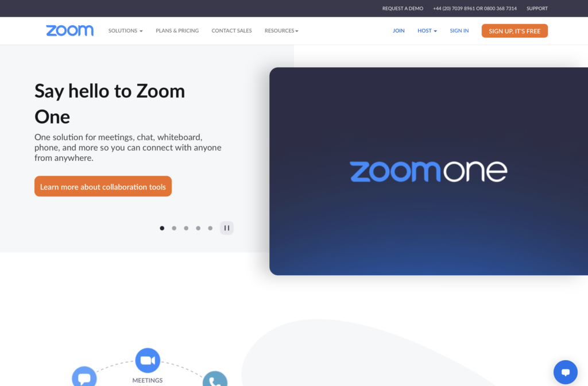Expand the Resources dropdown menu
Screen dimensions: 588x386
coord(281,31)
